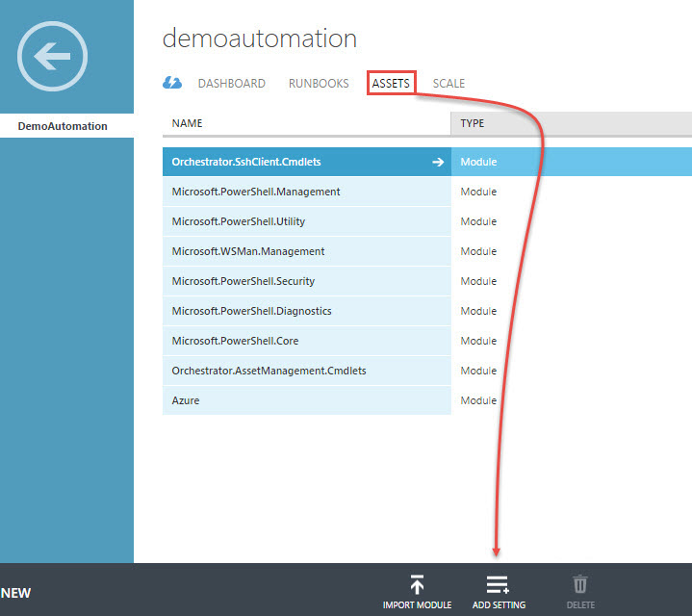Screen dimensions: 692x616
Task: Open the Scale tab
Action: pyautogui.click(x=449, y=84)
